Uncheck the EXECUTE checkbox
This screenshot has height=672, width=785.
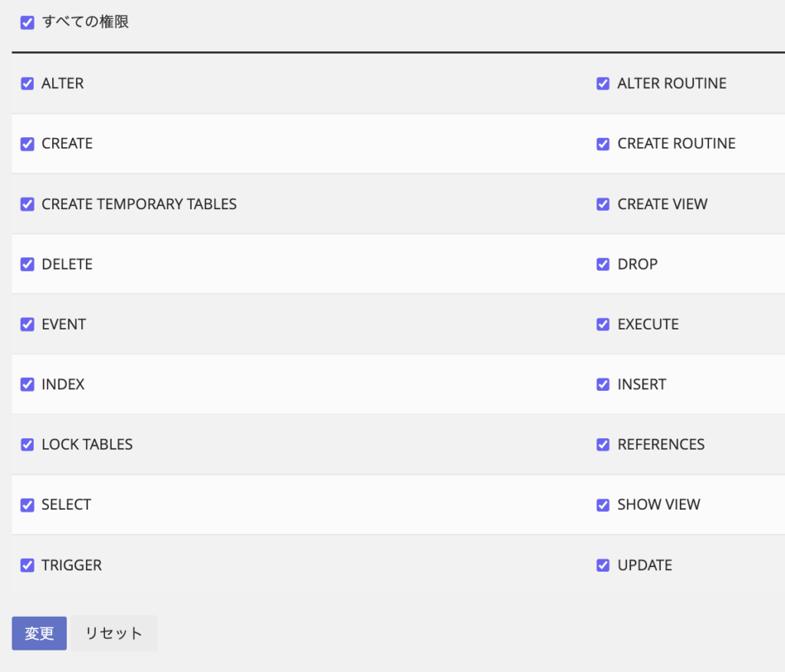[x=603, y=324]
